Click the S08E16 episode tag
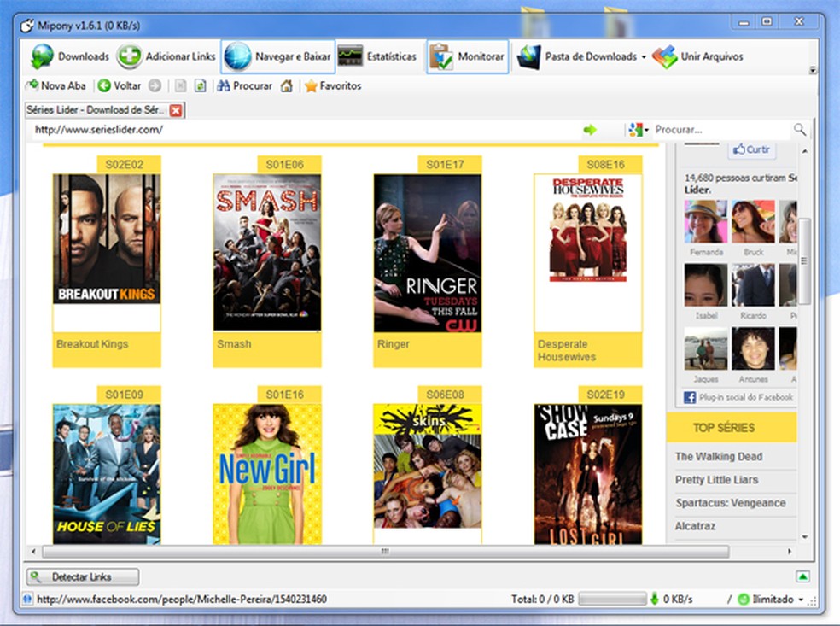This screenshot has height=626, width=840. point(610,165)
